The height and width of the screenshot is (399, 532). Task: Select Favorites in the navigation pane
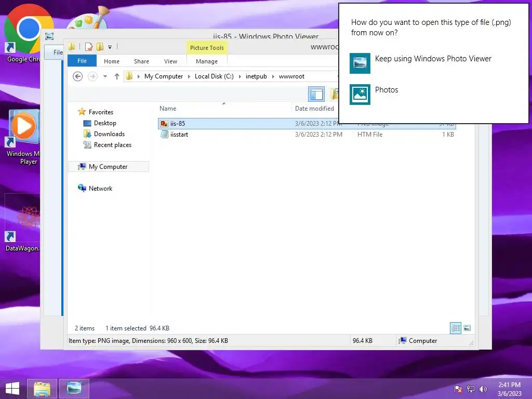[x=101, y=112]
